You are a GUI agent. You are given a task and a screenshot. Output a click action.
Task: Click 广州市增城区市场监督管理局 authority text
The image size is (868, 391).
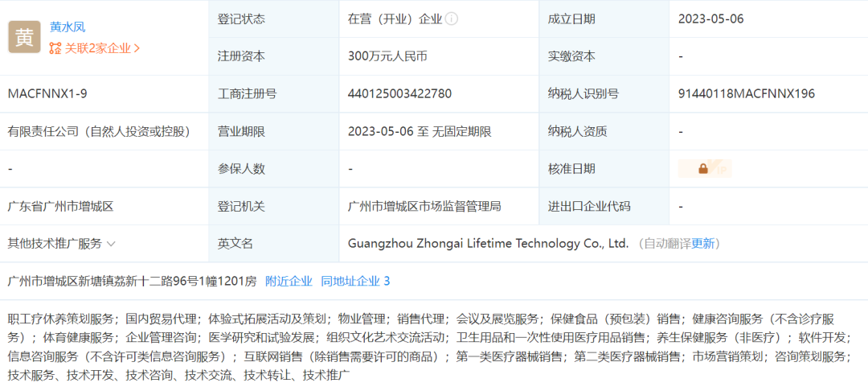424,207
